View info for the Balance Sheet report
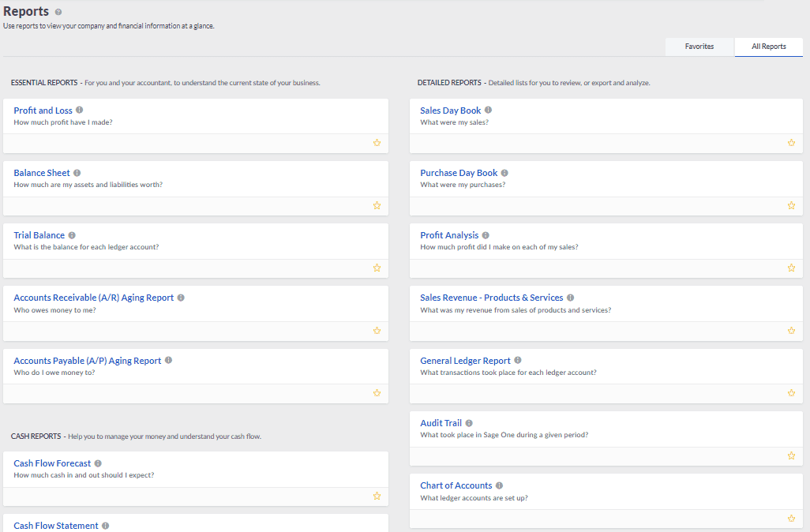810x532 pixels. (x=77, y=172)
